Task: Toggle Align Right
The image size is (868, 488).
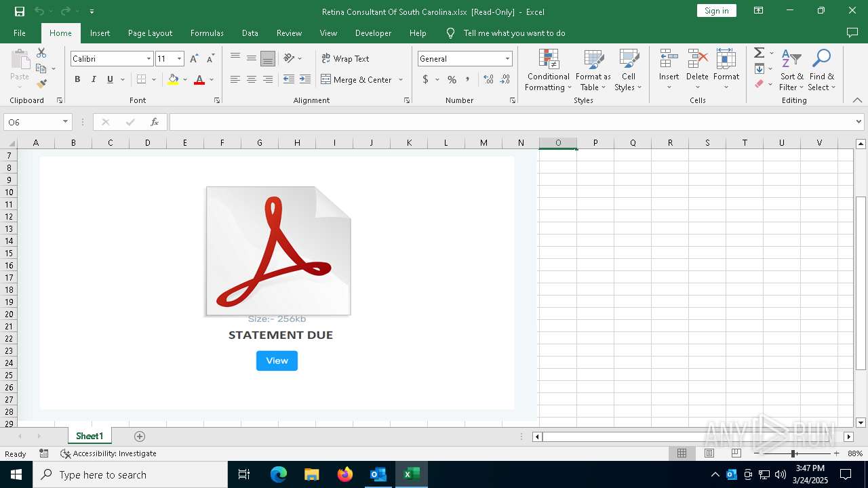Action: coord(268,79)
